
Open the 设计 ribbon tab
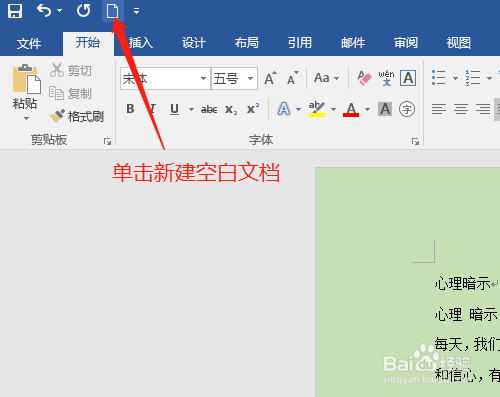[x=194, y=43]
